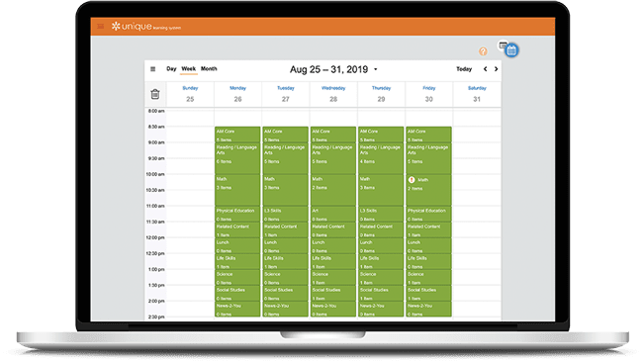Open the Saturday 31 column header
644x361 pixels.
[477, 94]
